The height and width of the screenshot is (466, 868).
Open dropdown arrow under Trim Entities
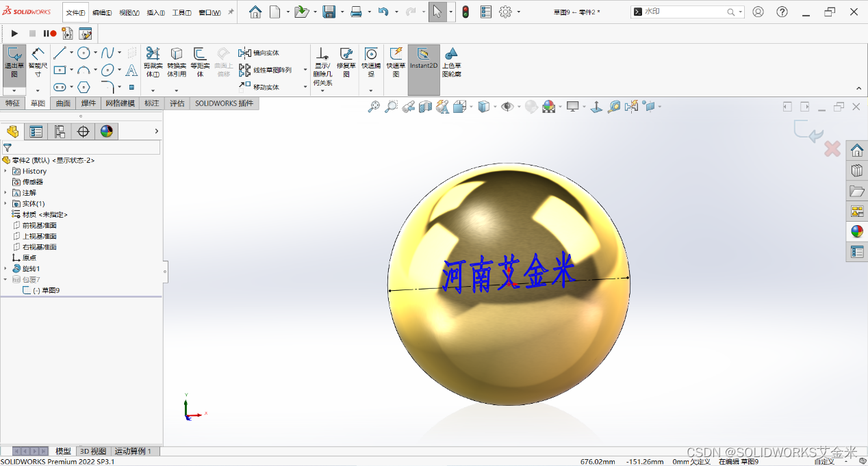153,90
